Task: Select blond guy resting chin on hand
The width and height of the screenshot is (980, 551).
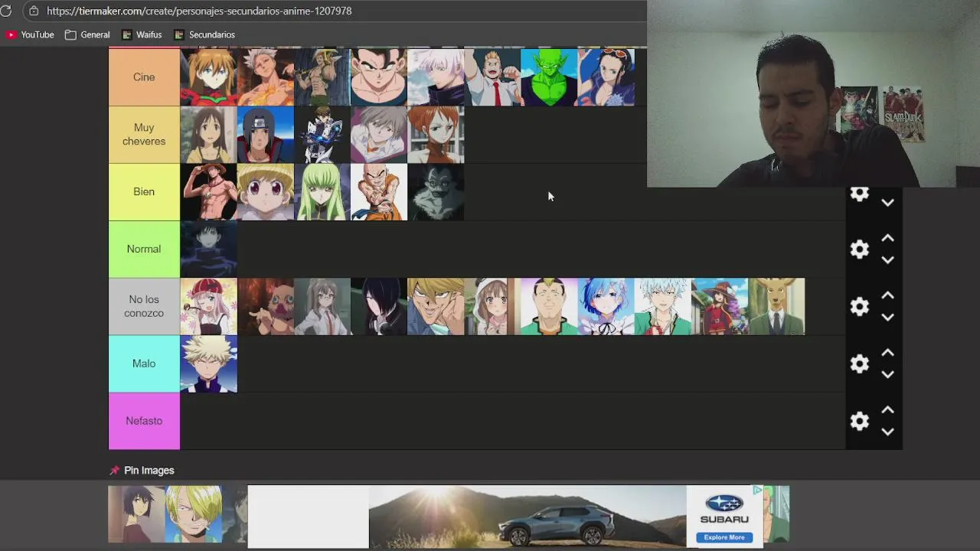Action: 436,306
